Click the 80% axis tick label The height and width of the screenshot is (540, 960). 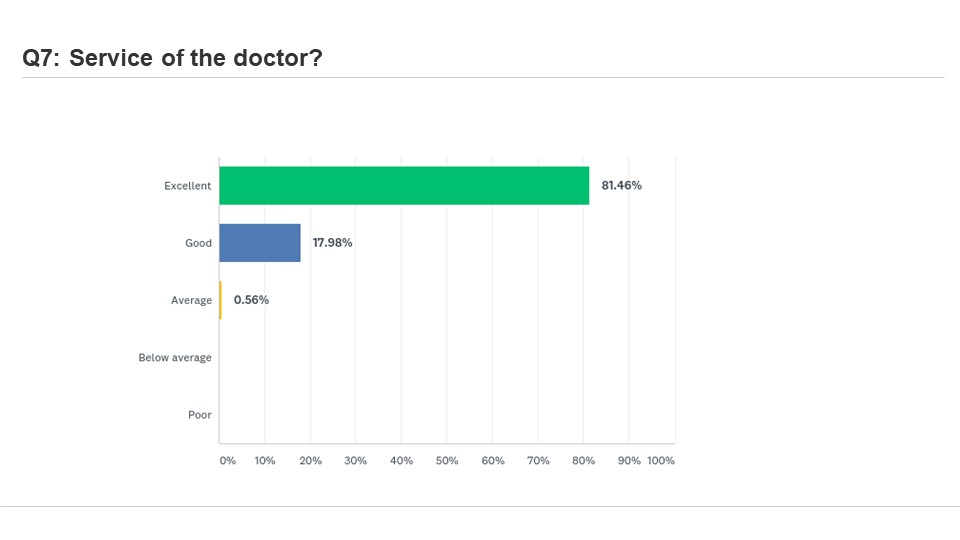(x=583, y=460)
